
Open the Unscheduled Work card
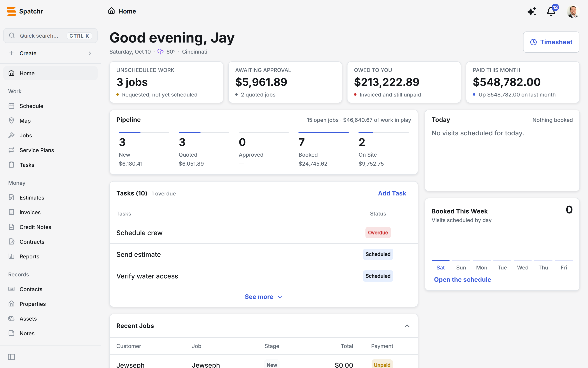(x=166, y=82)
